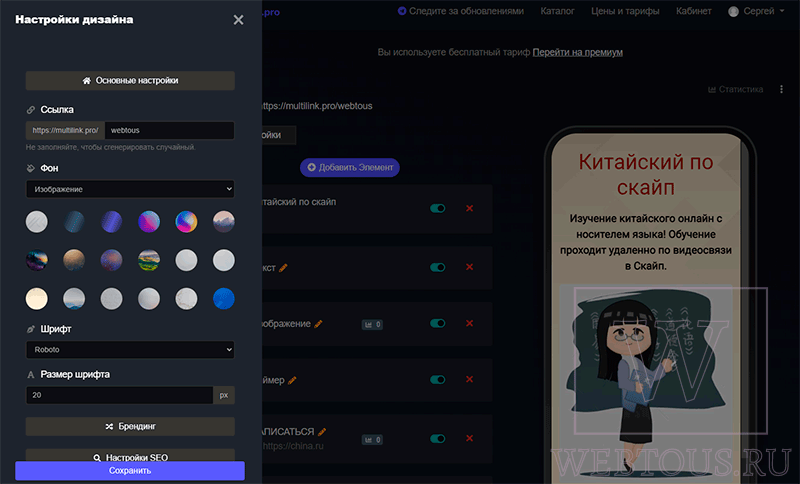Viewport: 800px width, 484px height.
Task: Open the Брендинг section
Action: pos(130,426)
